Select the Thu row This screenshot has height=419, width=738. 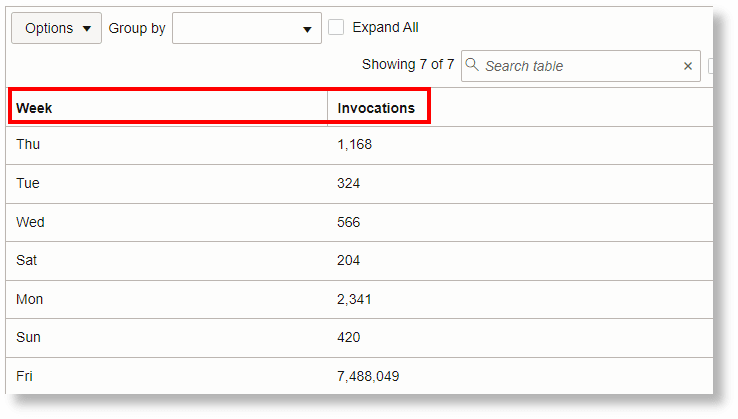pyautogui.click(x=28, y=145)
